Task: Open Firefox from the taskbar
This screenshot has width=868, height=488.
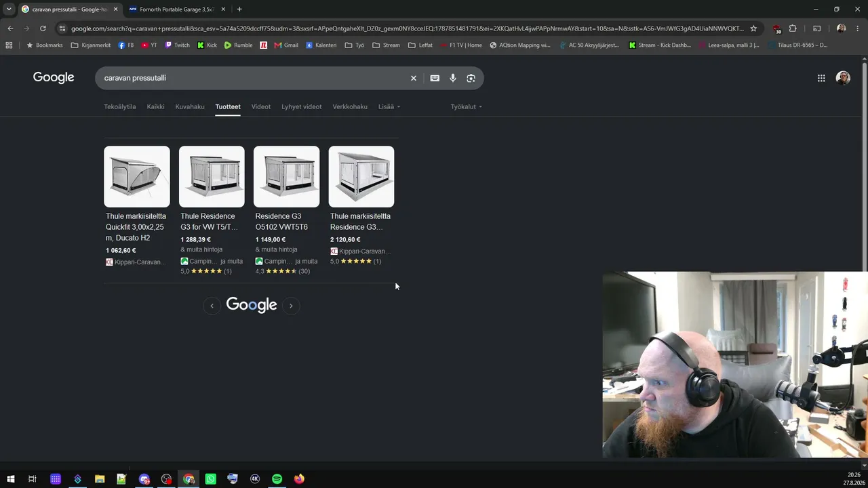Action: coord(299,479)
